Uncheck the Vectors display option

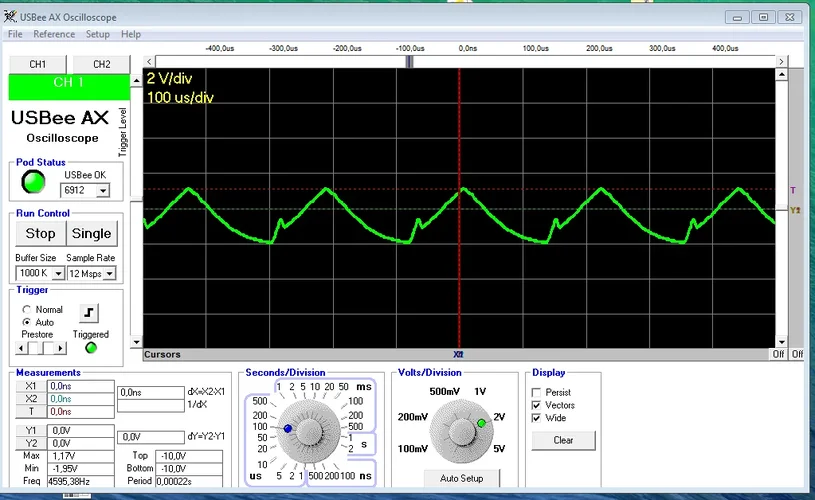(537, 406)
